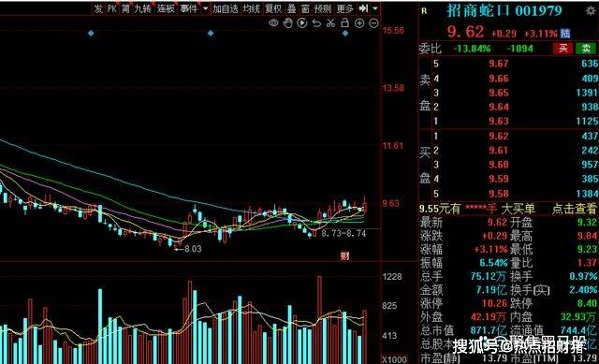Click stock title 招商蛇口 001979
This screenshot has width=599, height=364.
pyautogui.click(x=504, y=10)
